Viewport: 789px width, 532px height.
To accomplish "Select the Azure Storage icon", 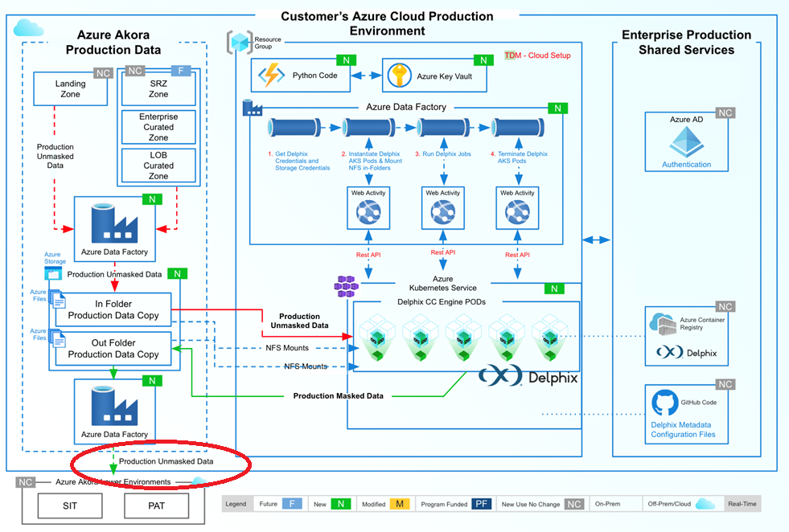I will tap(53, 273).
